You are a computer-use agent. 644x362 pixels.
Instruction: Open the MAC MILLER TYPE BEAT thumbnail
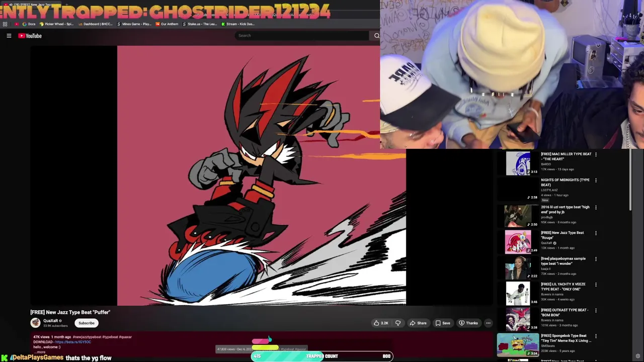pyautogui.click(x=518, y=163)
